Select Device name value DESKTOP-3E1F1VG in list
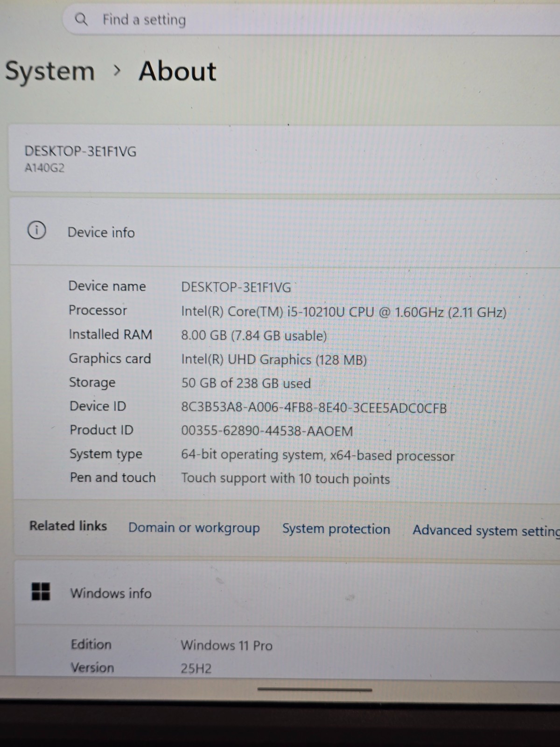 236,287
